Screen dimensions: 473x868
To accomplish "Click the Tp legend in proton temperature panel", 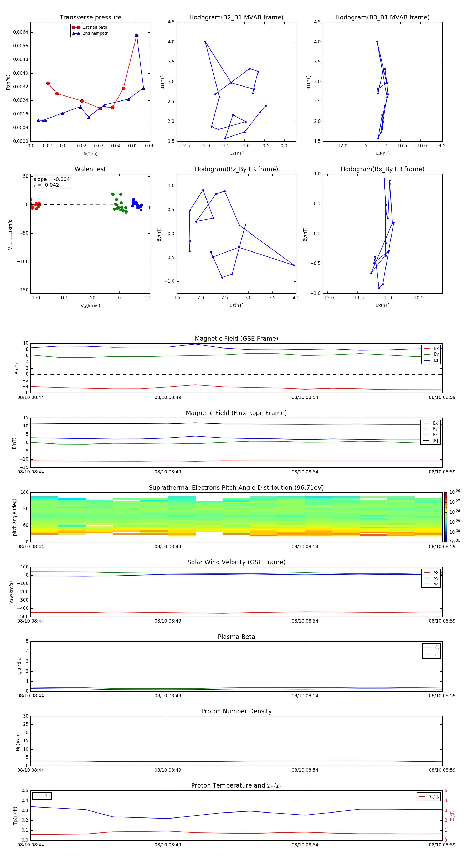I will 42,796.
